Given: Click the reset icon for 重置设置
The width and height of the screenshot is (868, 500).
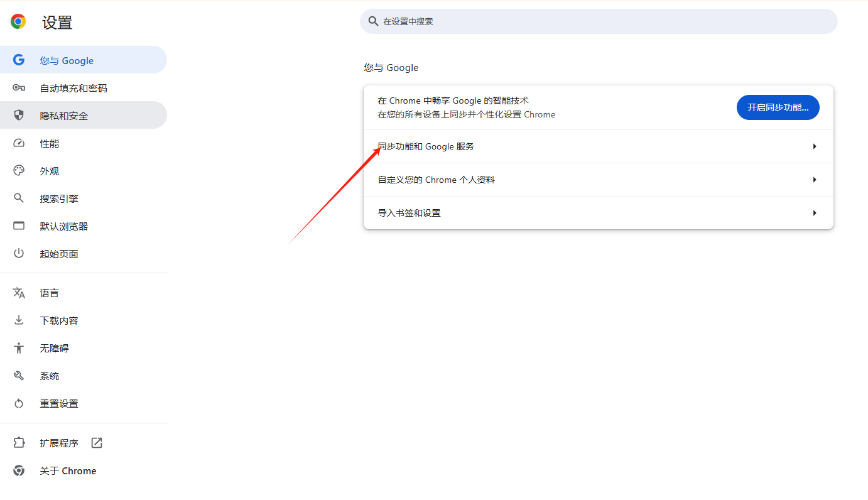Looking at the screenshot, I should point(19,403).
